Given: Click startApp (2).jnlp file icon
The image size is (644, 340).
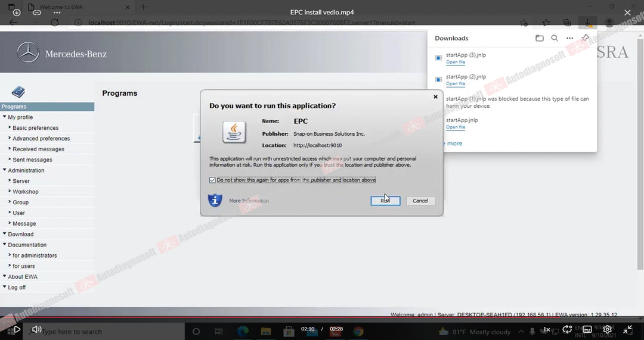Looking at the screenshot, I should click(x=438, y=80).
